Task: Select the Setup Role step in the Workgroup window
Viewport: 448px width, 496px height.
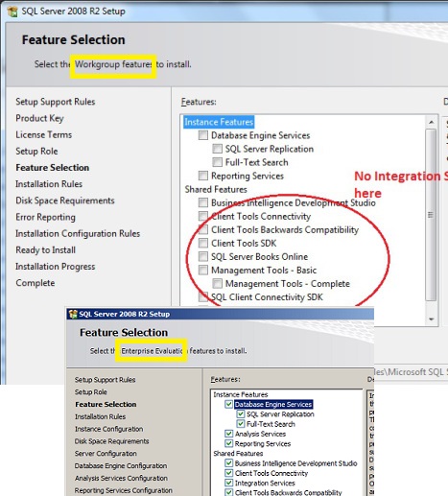Action: [x=36, y=151]
